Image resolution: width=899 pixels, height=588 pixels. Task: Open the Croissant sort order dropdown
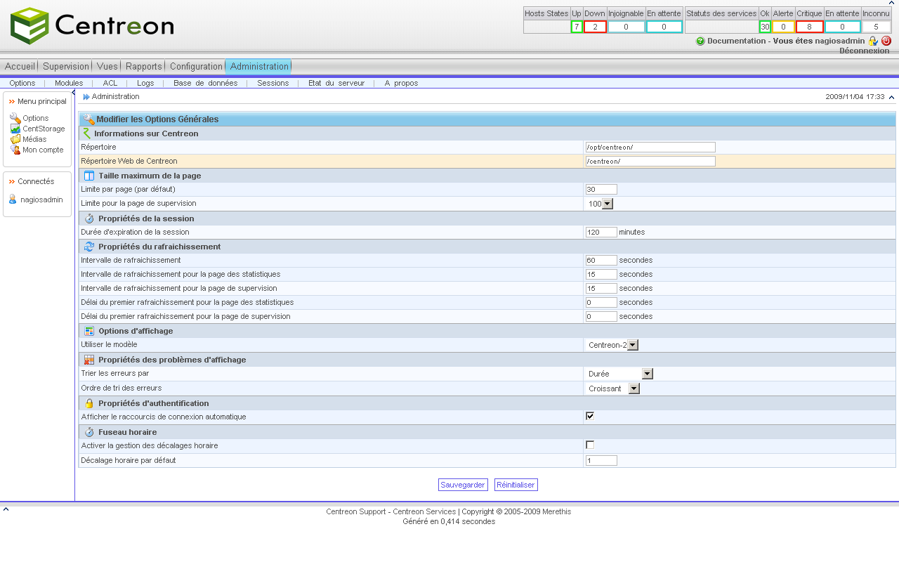(634, 388)
